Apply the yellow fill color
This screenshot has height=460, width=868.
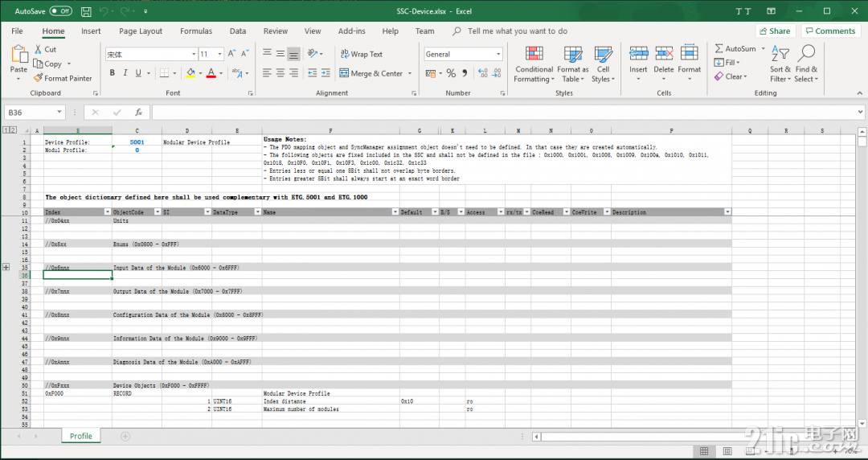coord(190,72)
